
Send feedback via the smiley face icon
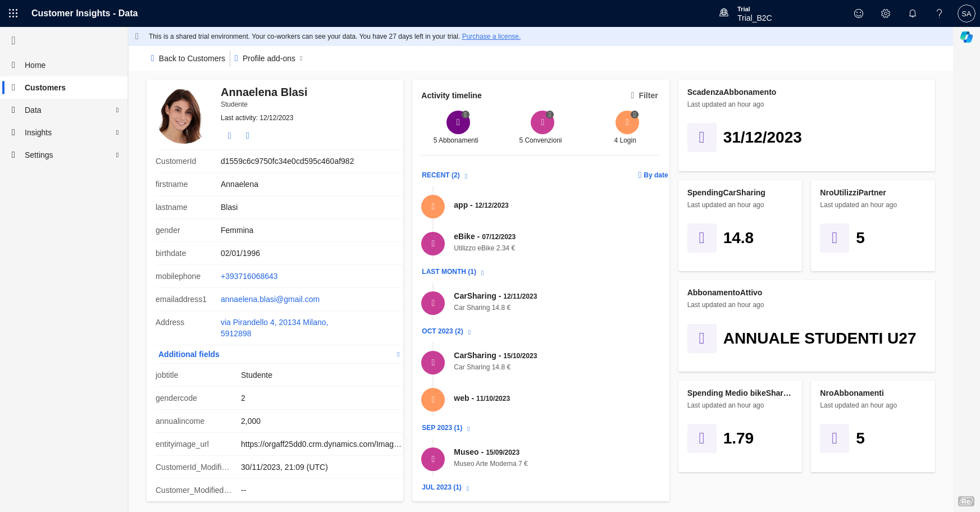pyautogui.click(x=859, y=13)
